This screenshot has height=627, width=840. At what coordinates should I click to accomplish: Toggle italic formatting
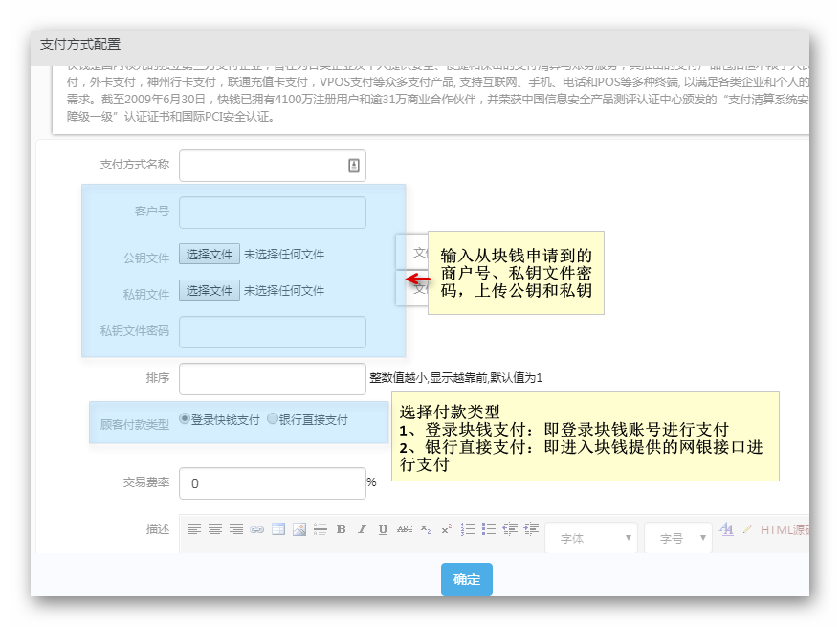pyautogui.click(x=363, y=529)
